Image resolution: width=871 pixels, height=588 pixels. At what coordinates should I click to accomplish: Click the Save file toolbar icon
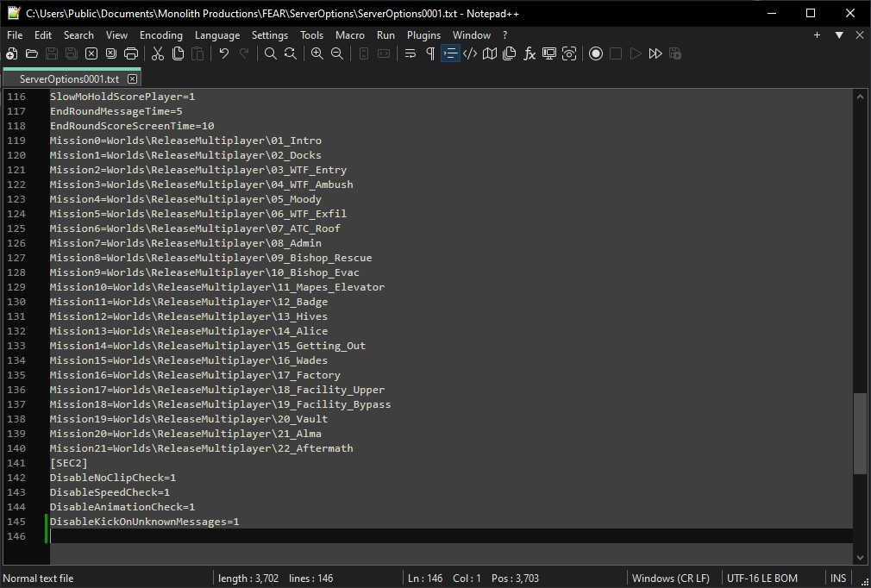[52, 53]
